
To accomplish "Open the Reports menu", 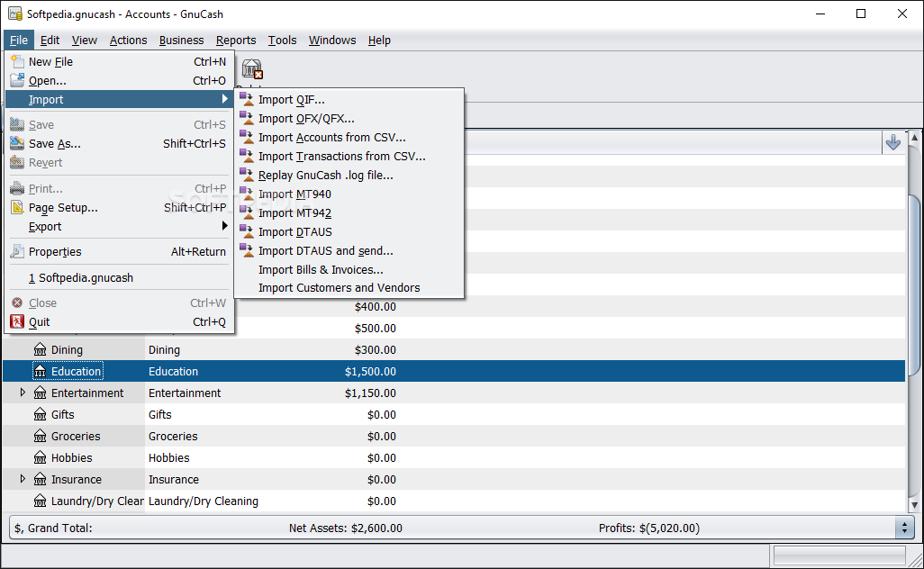I will [236, 40].
